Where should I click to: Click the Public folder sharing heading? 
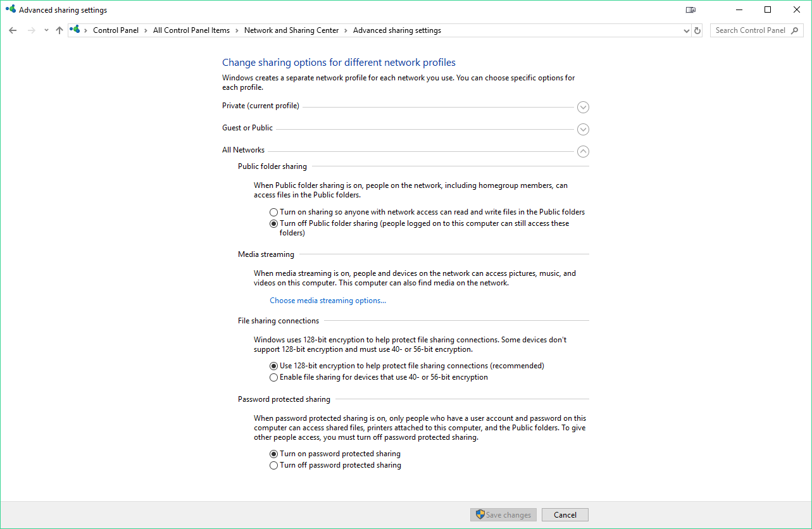point(272,166)
